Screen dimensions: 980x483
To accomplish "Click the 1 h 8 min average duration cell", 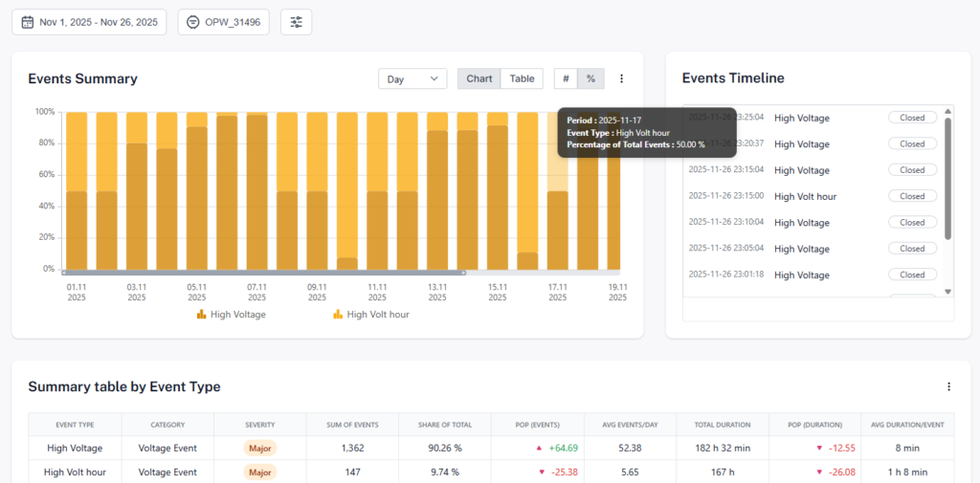I will [907, 472].
